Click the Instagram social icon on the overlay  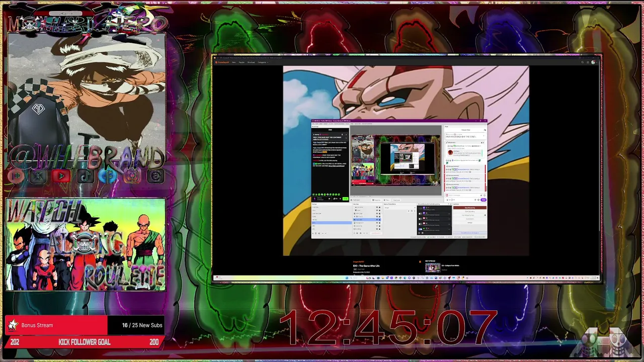pos(132,176)
